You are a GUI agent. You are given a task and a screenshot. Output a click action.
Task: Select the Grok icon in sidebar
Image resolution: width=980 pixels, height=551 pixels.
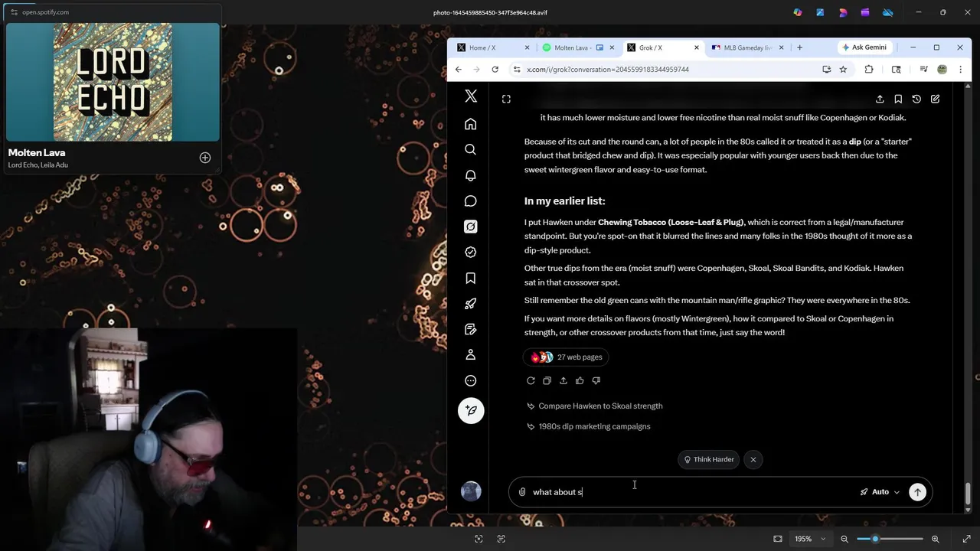click(x=471, y=227)
